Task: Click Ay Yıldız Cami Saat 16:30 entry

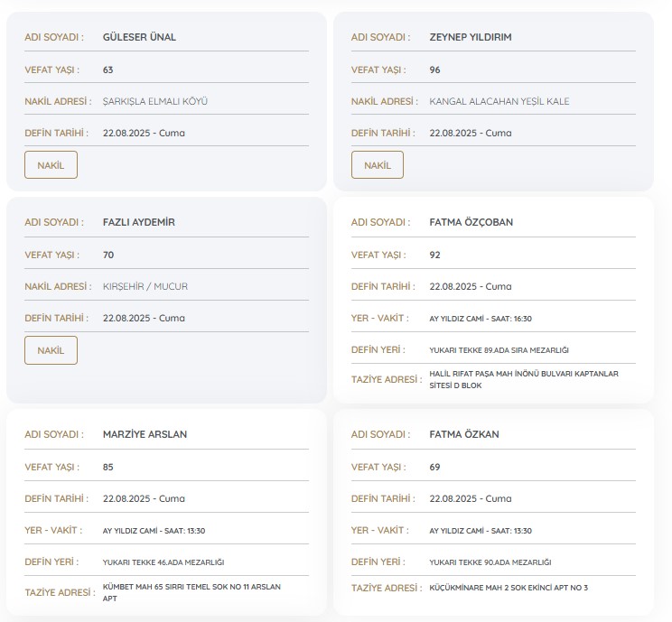Action: (482, 319)
